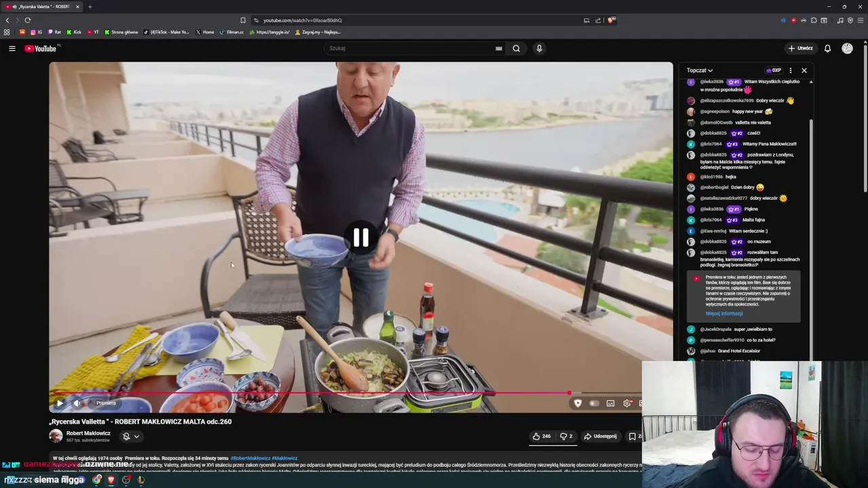
Task: Open YouTube notifications bell
Action: coord(827,48)
